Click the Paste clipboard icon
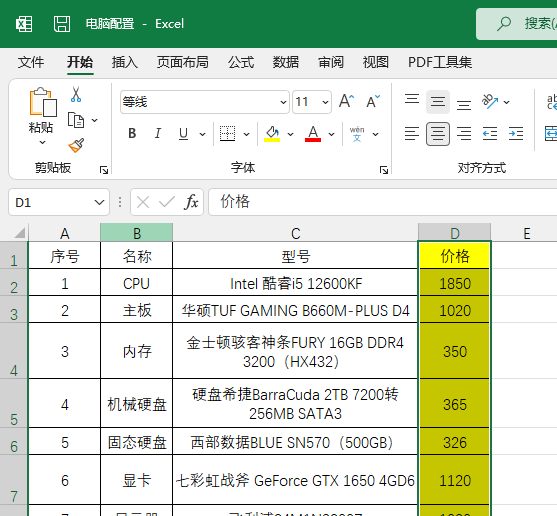 click(x=43, y=102)
